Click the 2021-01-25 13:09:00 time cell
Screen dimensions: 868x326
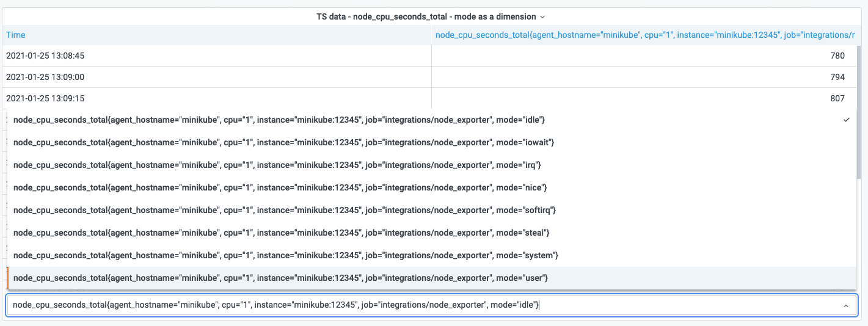(x=45, y=77)
